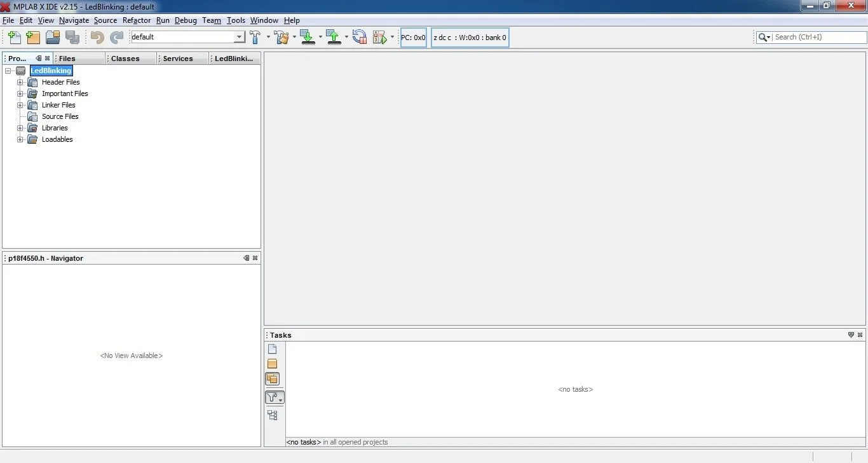The image size is (868, 463).
Task: Open the Debug menu
Action: pyautogui.click(x=186, y=20)
